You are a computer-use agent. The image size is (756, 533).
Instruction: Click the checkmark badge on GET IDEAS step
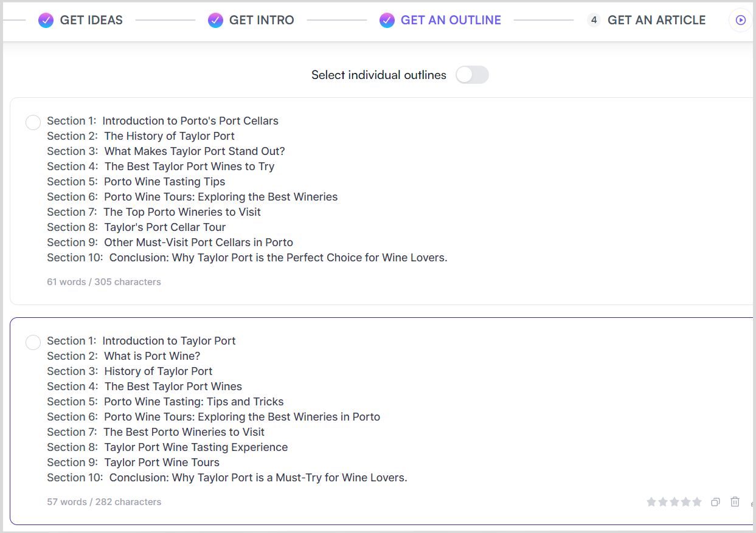(x=45, y=20)
